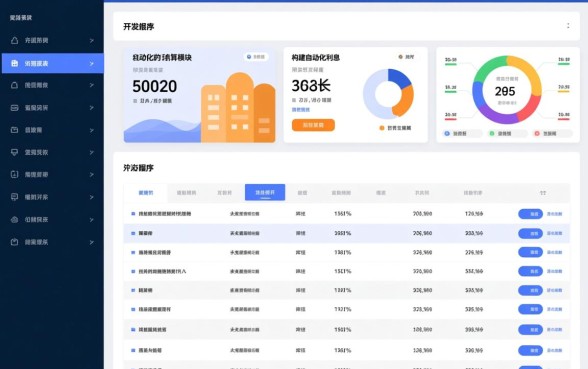Screen dimensions: 588x369
Task: Select the last text tab before the sort icon
Action: click(x=472, y=193)
